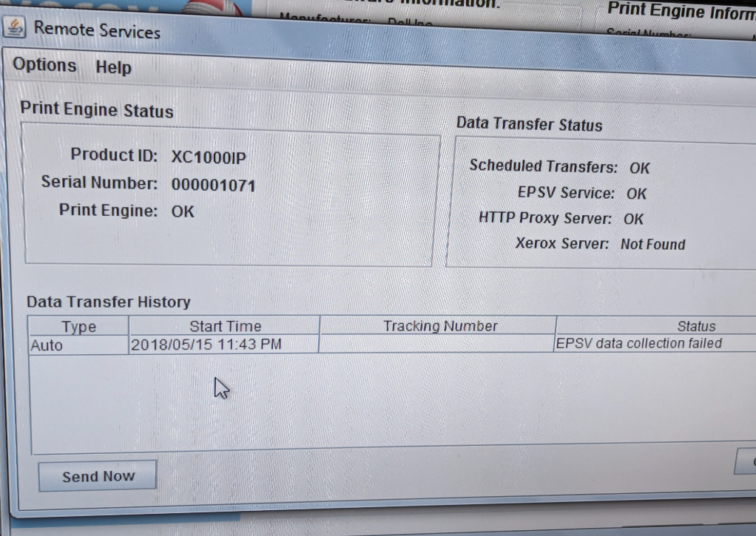Image resolution: width=756 pixels, height=536 pixels.
Task: Click the Serial Number label
Action: click(x=99, y=182)
